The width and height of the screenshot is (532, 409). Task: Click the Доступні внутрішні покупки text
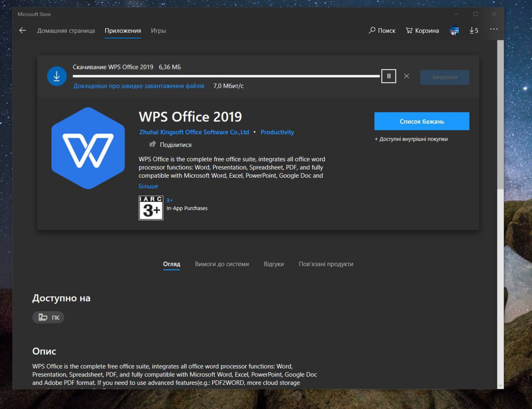point(411,139)
